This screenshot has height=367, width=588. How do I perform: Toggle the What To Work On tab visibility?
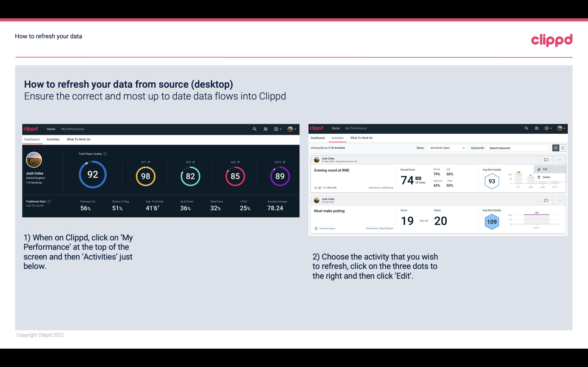pos(78,139)
